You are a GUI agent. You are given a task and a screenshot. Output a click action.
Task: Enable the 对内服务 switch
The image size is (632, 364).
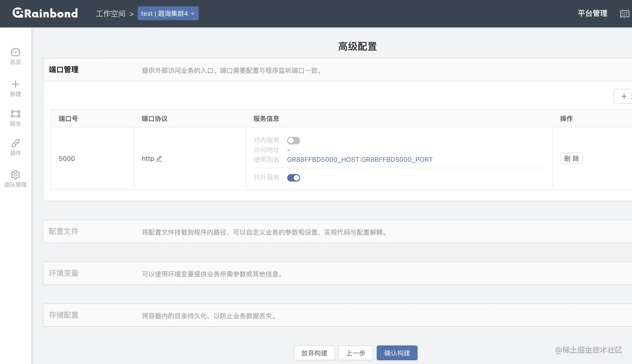[293, 140]
